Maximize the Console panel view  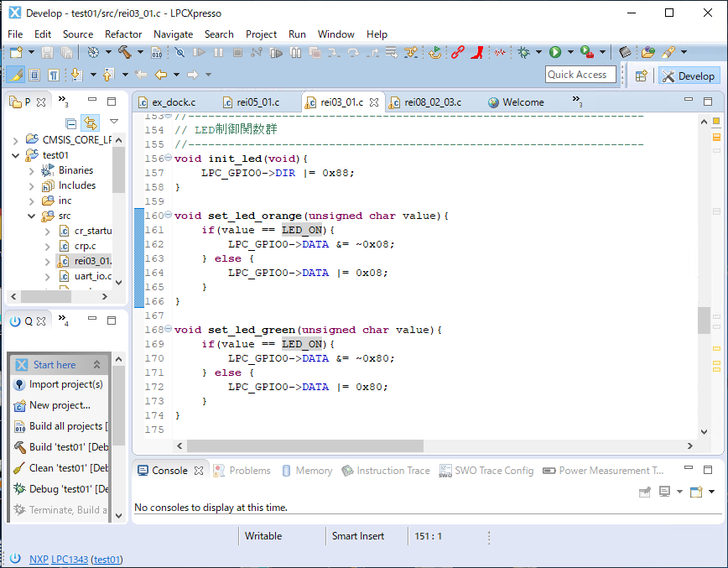tap(708, 468)
